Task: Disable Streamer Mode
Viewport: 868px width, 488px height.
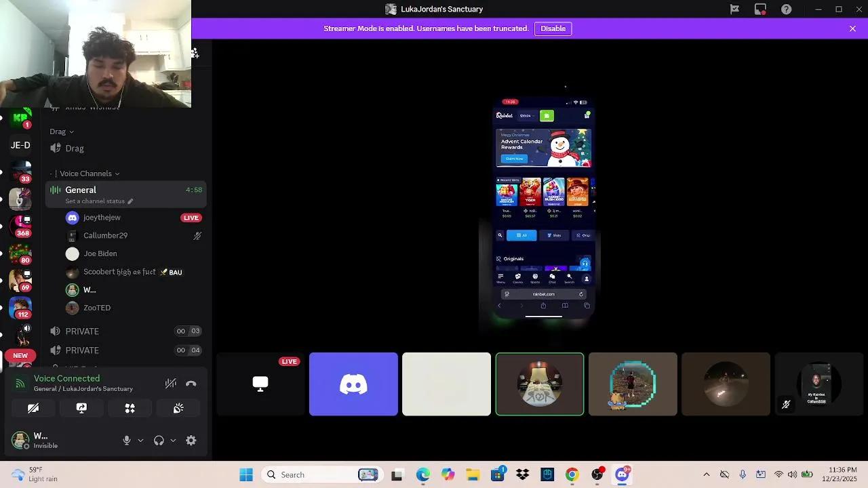Action: point(553,28)
